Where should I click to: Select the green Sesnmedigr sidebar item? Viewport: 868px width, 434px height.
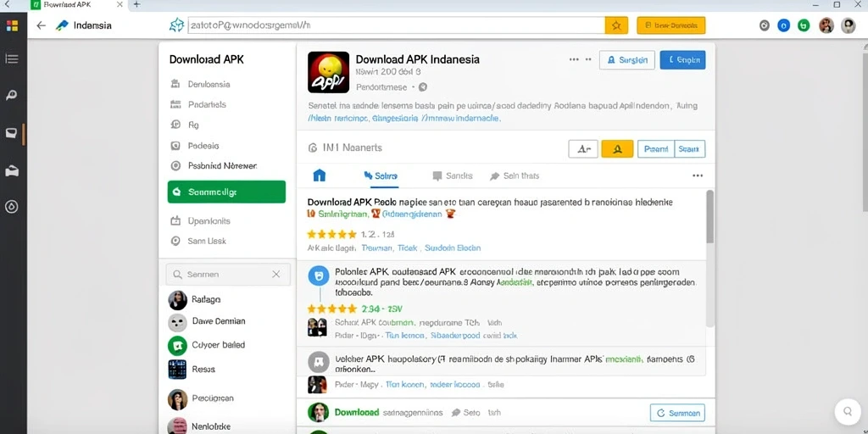click(x=226, y=192)
